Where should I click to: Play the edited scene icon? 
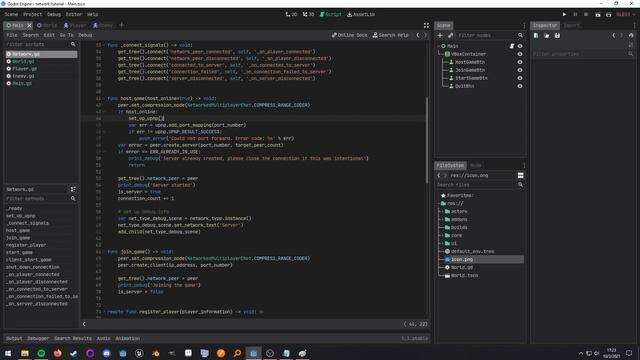tap(598, 14)
